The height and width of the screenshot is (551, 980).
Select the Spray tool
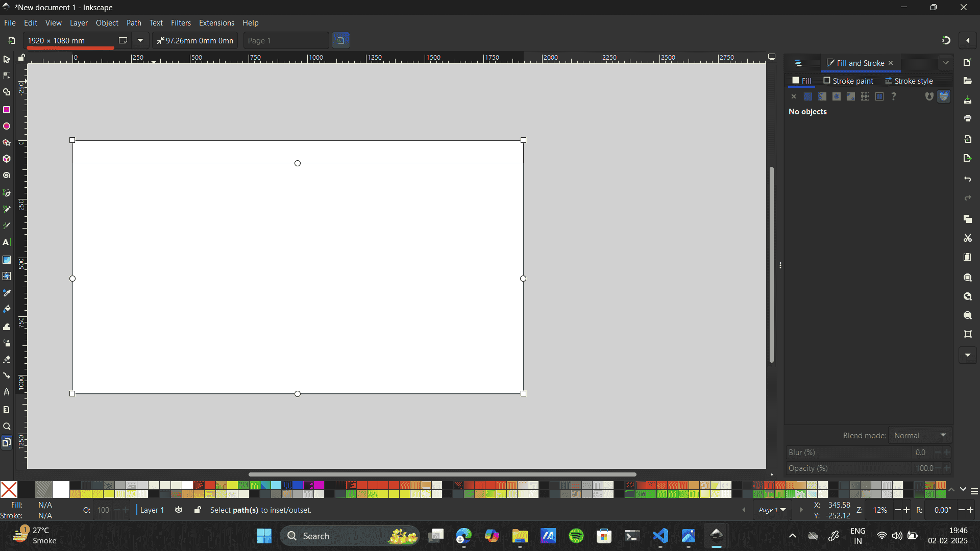(7, 343)
